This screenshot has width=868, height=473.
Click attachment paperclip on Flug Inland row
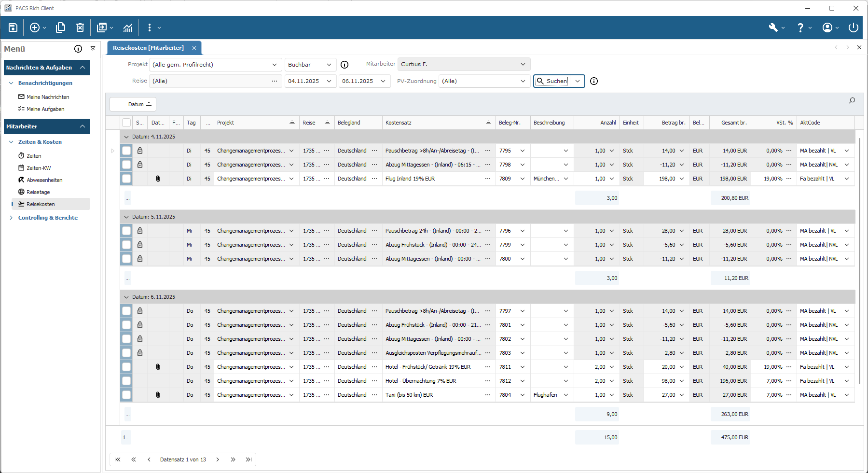[158, 179]
